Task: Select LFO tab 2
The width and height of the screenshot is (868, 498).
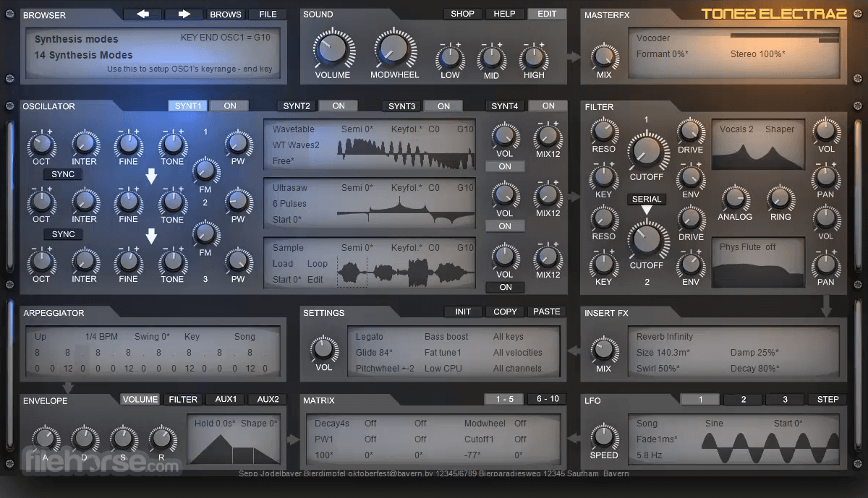Action: pos(743,399)
